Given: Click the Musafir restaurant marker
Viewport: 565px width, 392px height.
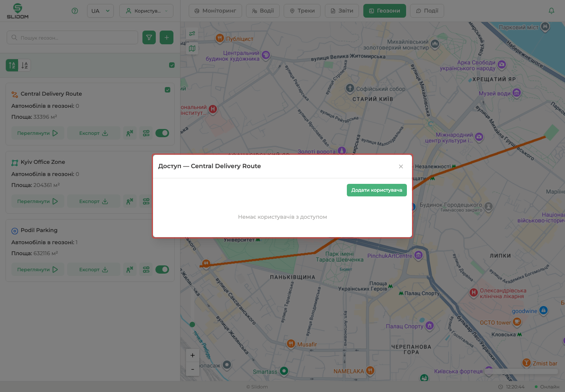Looking at the screenshot, I should click(x=291, y=344).
